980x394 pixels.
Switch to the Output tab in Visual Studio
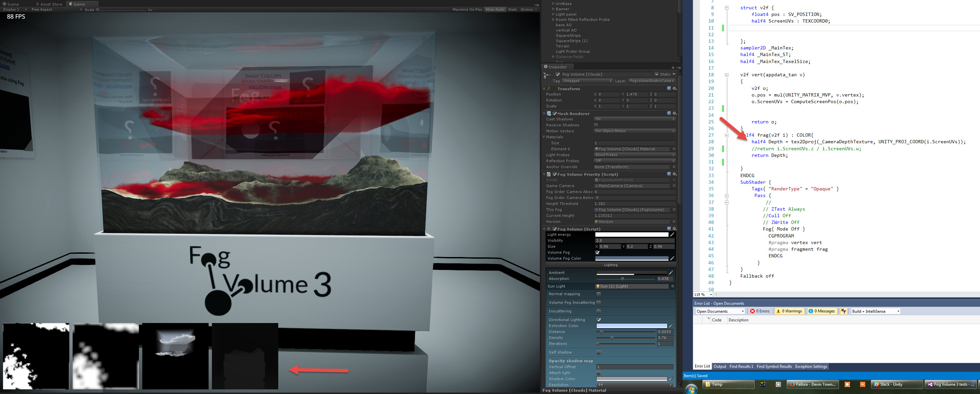[x=720, y=366]
